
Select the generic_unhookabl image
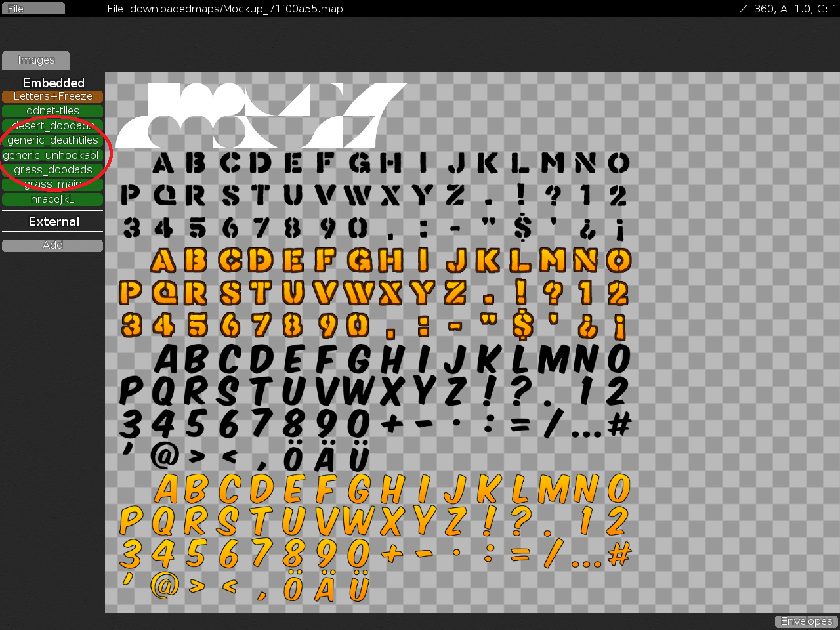(52, 155)
